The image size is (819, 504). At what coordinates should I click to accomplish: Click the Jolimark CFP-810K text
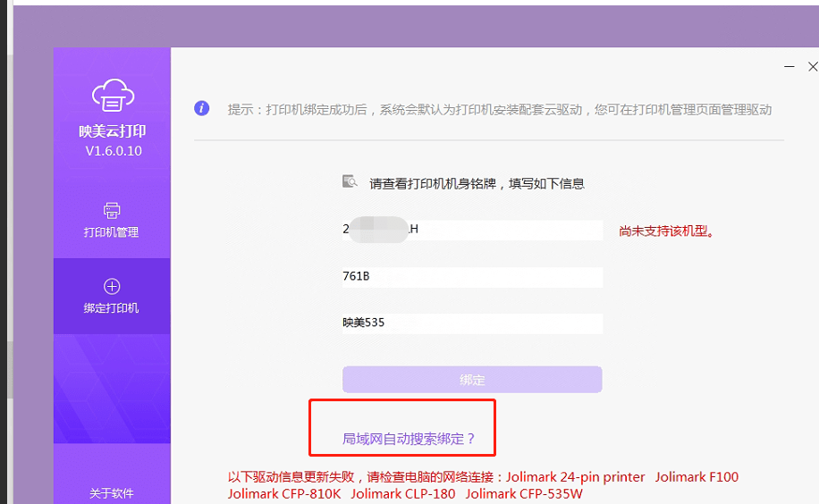tap(284, 493)
